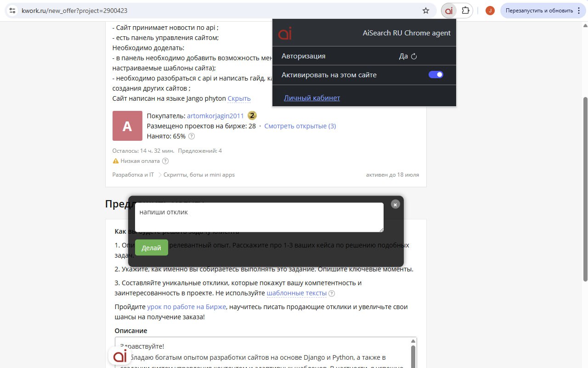Open the AiSearch extension icon in toolbar

coord(449,11)
